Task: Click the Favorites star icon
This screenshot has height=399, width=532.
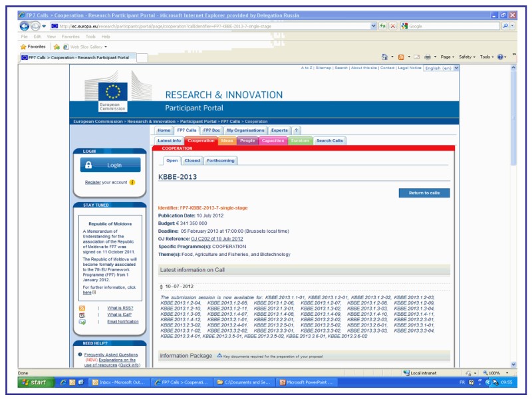Action: [x=23, y=47]
